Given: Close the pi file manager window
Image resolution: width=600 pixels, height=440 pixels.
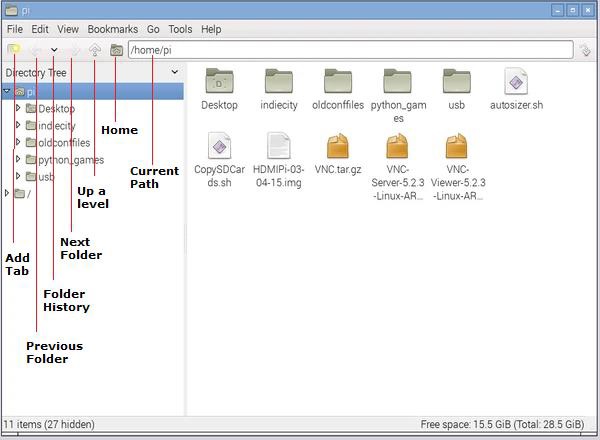Looking at the screenshot, I should point(588,10).
